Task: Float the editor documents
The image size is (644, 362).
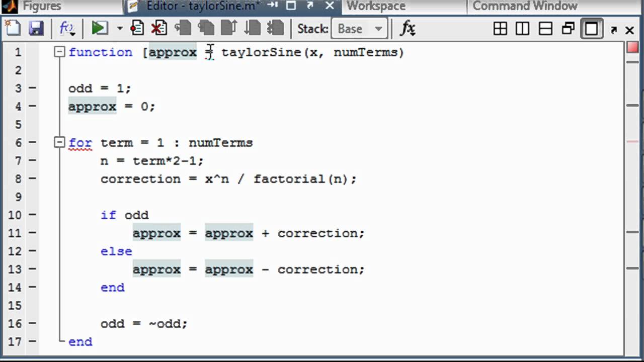Action: pos(568,29)
